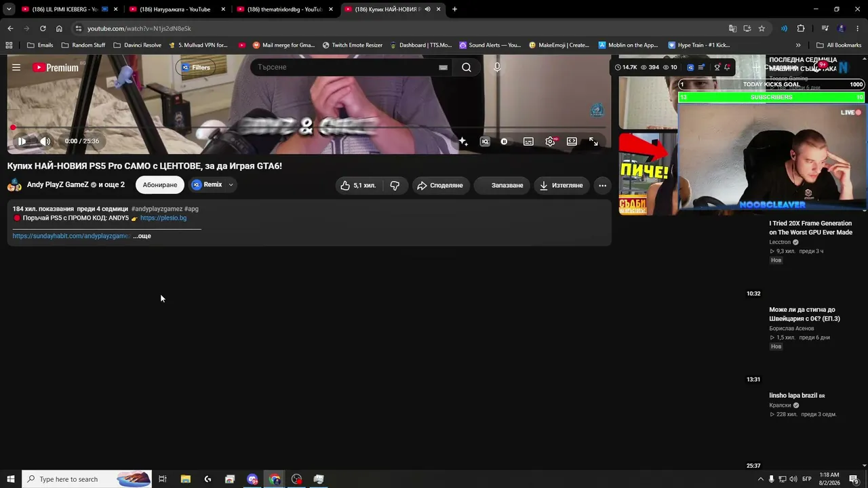Subscribe with the Абониране button
The image size is (868, 488).
(160, 185)
